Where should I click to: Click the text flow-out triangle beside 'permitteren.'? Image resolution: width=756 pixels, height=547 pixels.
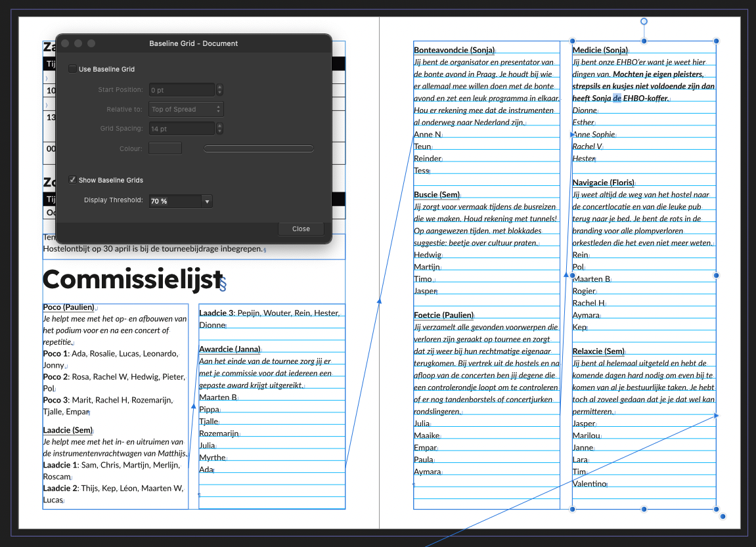[716, 416]
